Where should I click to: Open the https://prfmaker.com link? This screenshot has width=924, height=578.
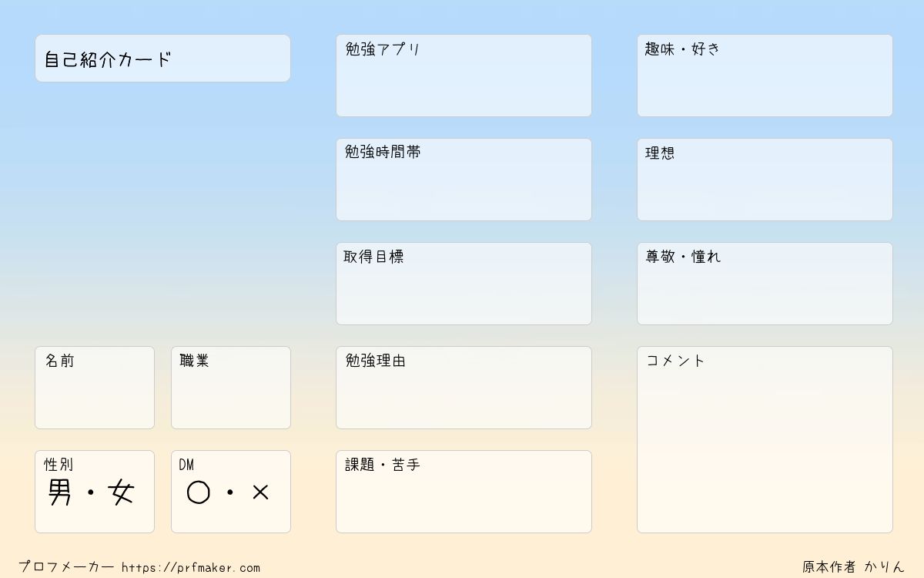pos(191,568)
